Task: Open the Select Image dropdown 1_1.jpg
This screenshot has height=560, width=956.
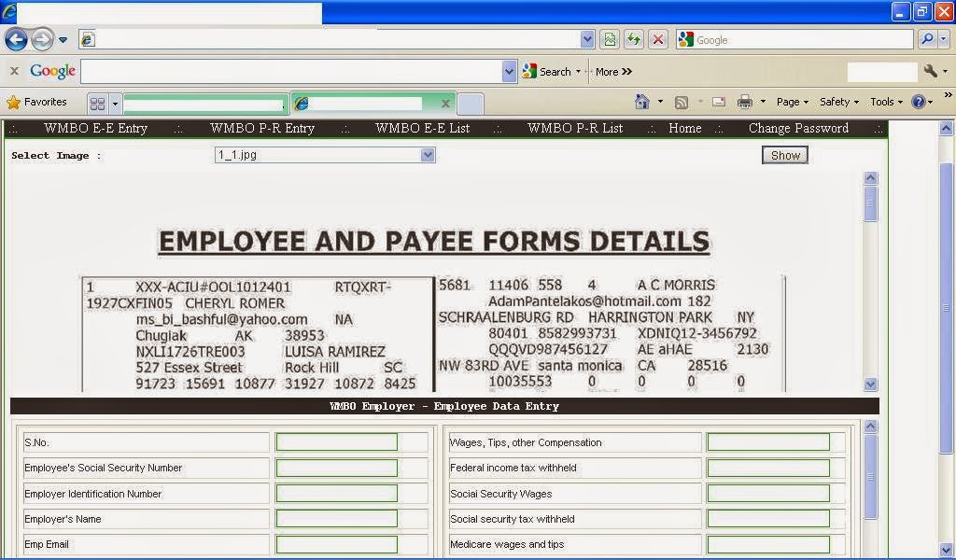Action: point(325,155)
